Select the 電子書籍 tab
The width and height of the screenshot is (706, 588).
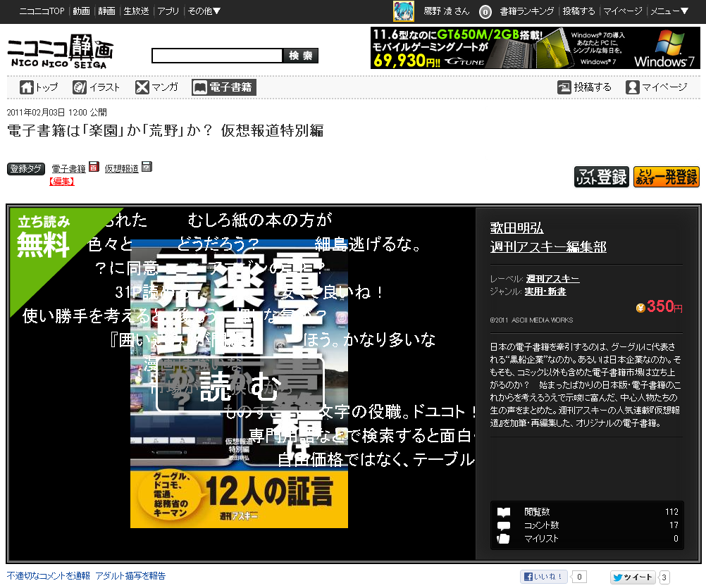click(x=224, y=87)
